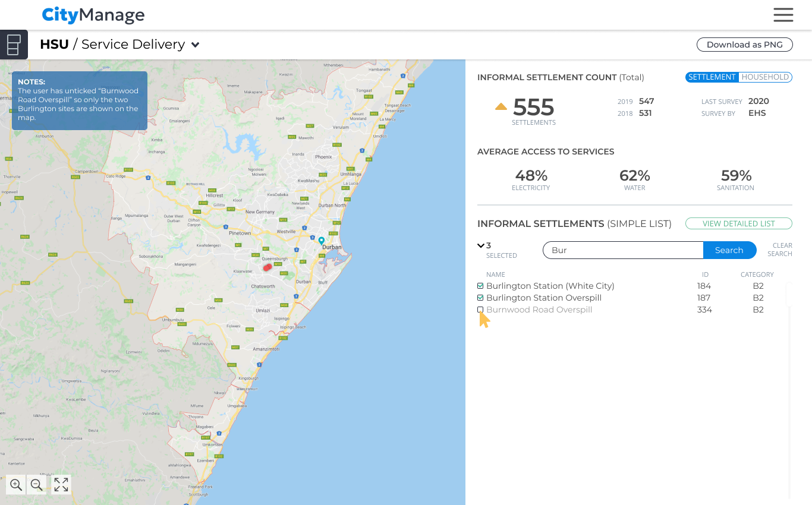Open the Service Delivery dropdown

pyautogui.click(x=195, y=45)
